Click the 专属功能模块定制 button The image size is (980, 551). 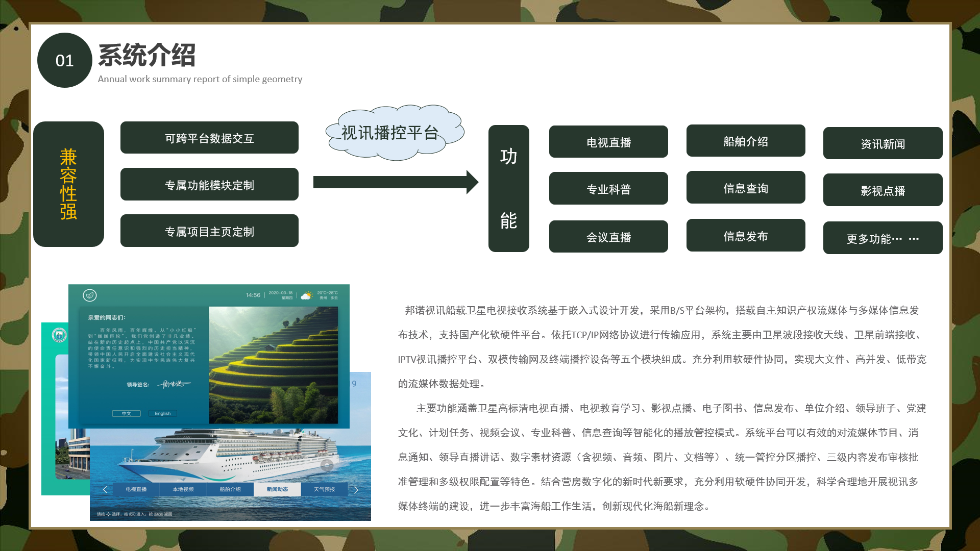209,185
